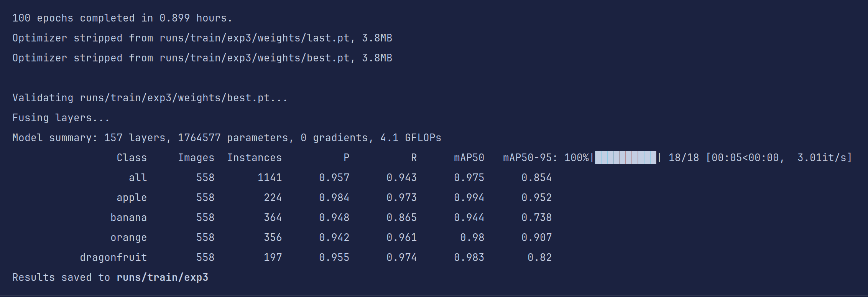Click instances value 1141 in all row

pos(270,178)
